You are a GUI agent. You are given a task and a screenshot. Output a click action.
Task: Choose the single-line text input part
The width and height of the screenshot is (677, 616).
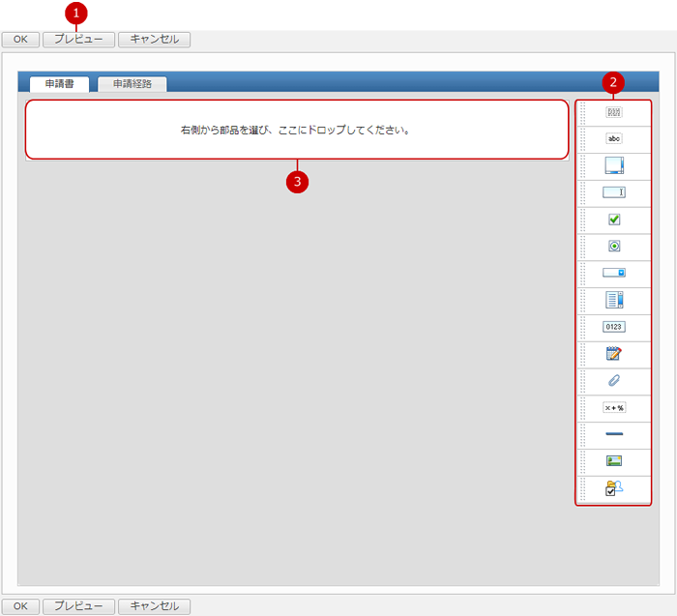(614, 192)
